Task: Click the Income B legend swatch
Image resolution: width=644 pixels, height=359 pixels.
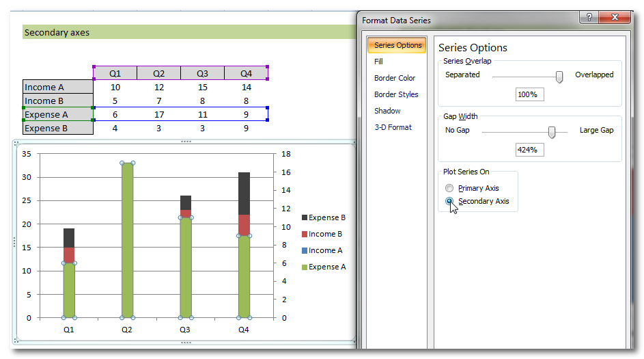Action: (305, 234)
